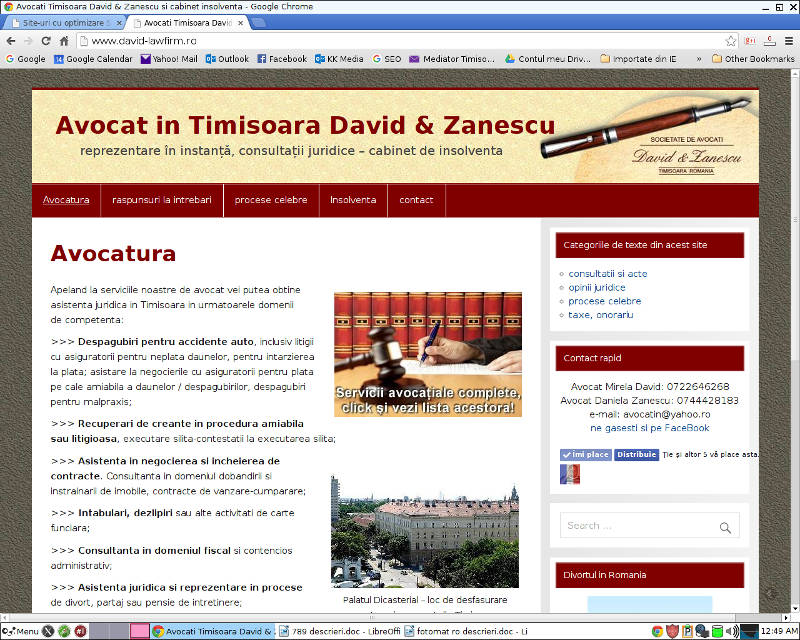Image resolution: width=800 pixels, height=640 pixels.
Task: Open the Outlook bookmark
Action: (227, 59)
